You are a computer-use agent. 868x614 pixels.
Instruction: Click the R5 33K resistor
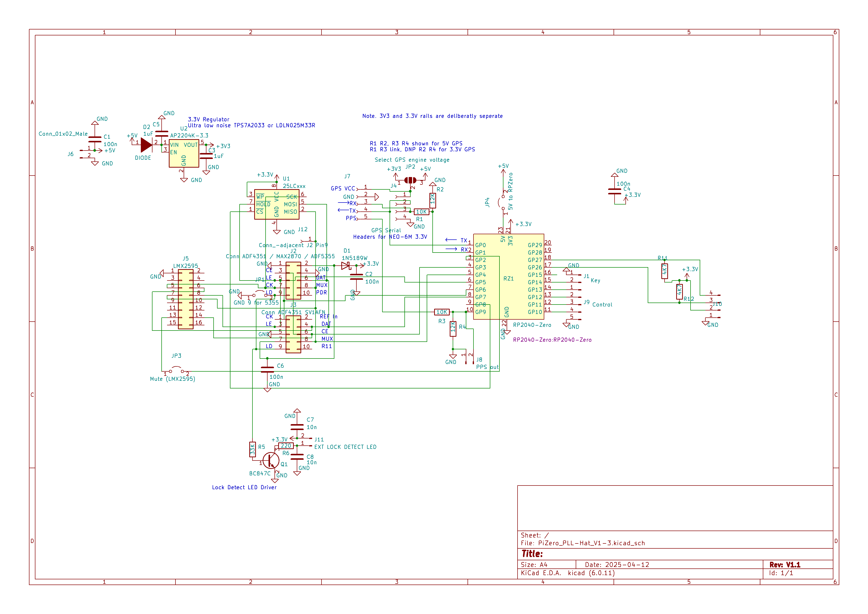pos(252,450)
